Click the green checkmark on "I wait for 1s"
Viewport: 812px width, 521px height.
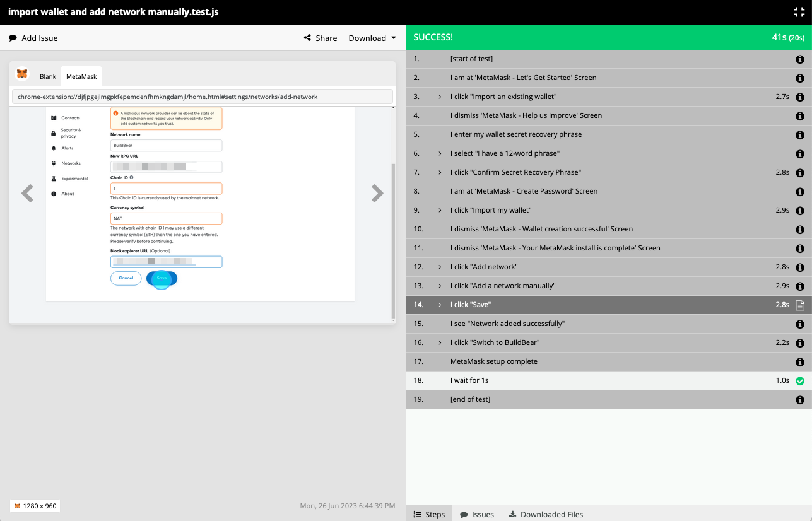pos(799,381)
